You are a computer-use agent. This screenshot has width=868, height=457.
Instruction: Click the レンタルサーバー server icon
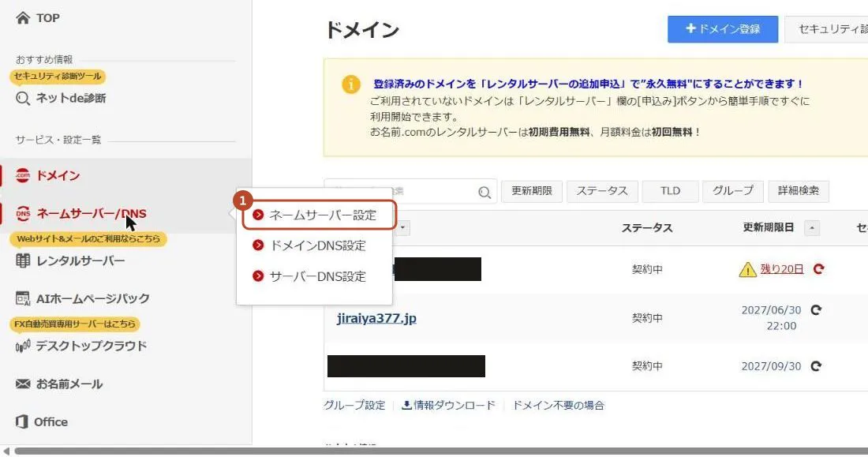click(x=23, y=261)
